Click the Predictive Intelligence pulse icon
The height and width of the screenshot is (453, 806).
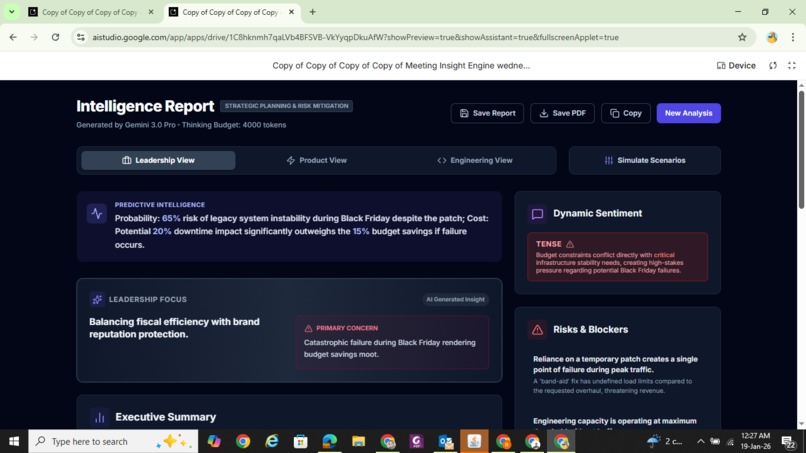97,213
